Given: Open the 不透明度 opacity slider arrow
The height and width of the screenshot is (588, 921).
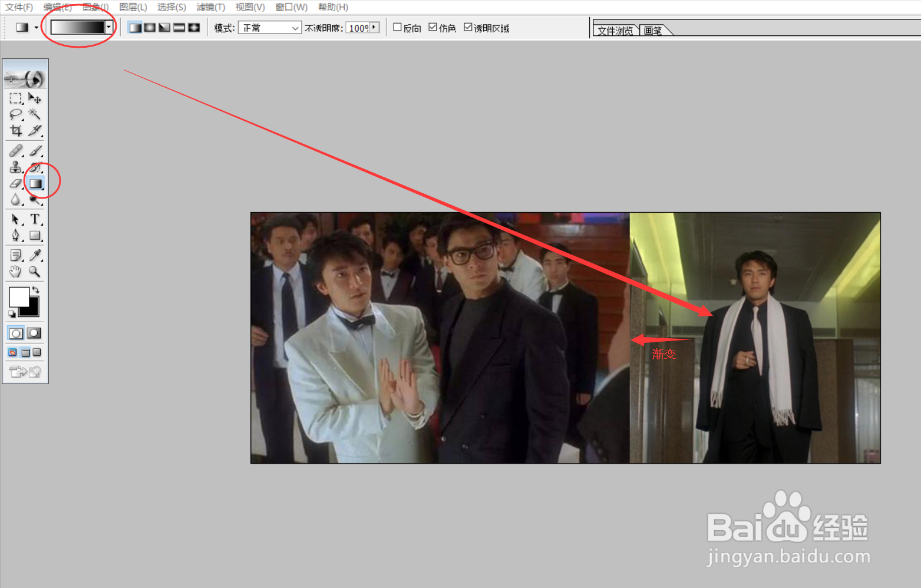Looking at the screenshot, I should tap(374, 28).
